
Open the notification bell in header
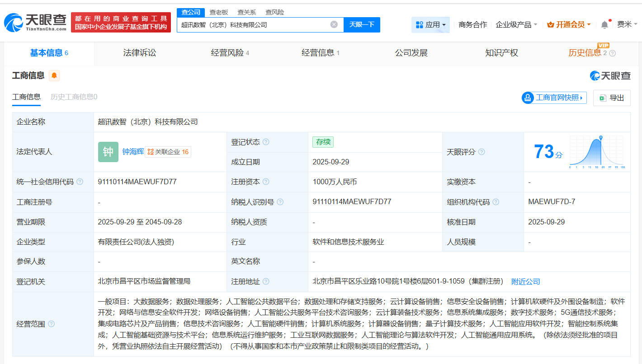coord(604,25)
